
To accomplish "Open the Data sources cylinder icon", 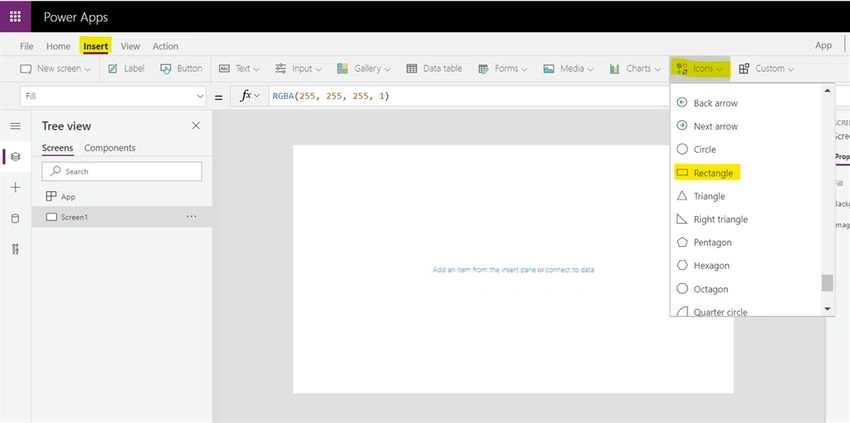I will click(x=16, y=219).
